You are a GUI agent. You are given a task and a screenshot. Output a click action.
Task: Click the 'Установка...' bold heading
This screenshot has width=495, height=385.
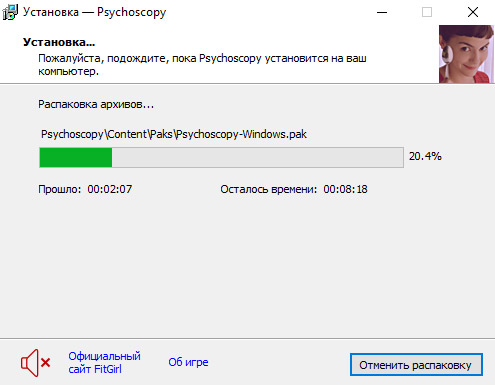click(59, 42)
